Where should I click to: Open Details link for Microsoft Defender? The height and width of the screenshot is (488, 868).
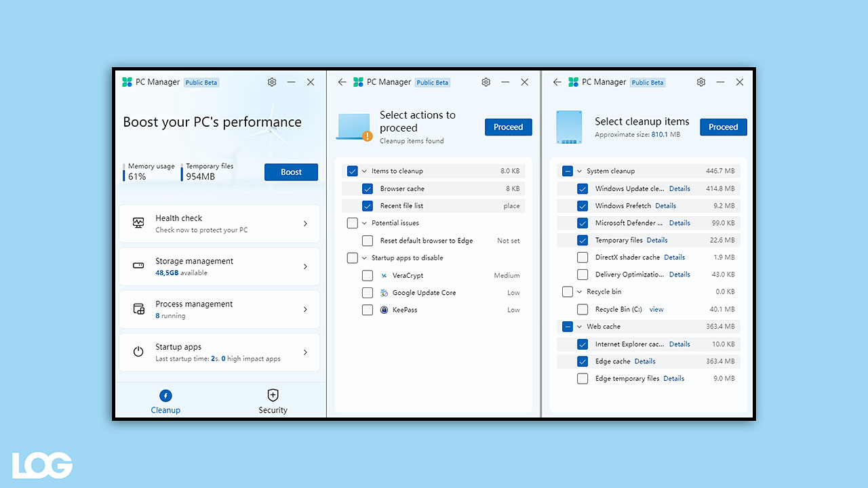click(x=679, y=223)
